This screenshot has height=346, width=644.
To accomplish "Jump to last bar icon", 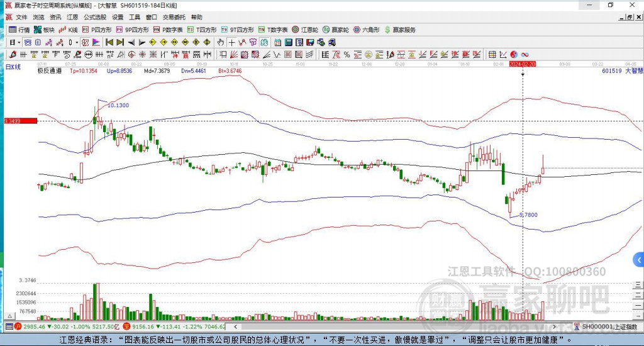I will (x=120, y=42).
